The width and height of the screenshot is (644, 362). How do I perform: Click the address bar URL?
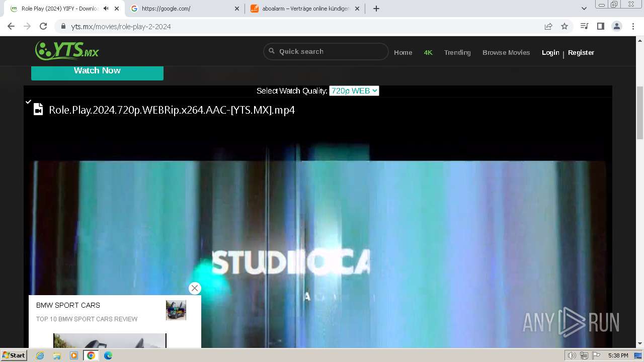(121, 27)
